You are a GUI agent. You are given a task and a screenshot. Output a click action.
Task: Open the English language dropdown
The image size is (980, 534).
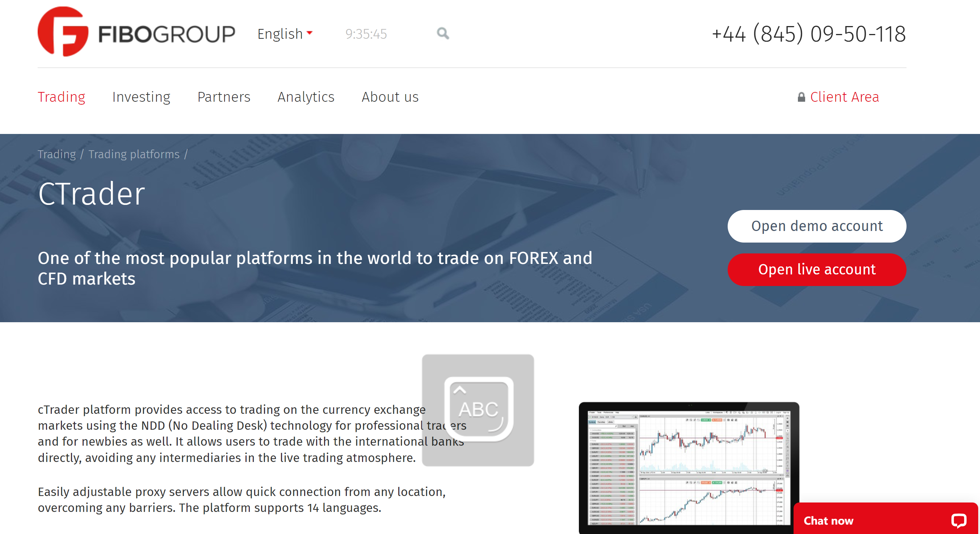point(285,34)
